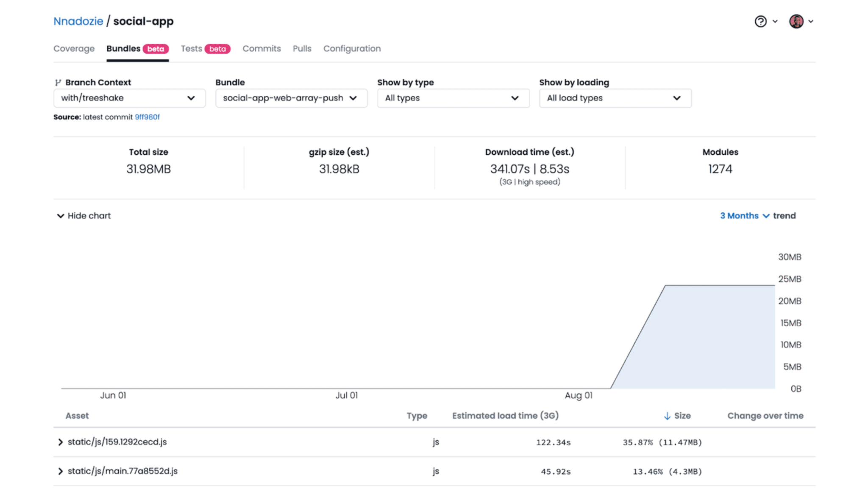Switch to the Coverage tab
Screen dimensions: 868x492
click(74, 48)
